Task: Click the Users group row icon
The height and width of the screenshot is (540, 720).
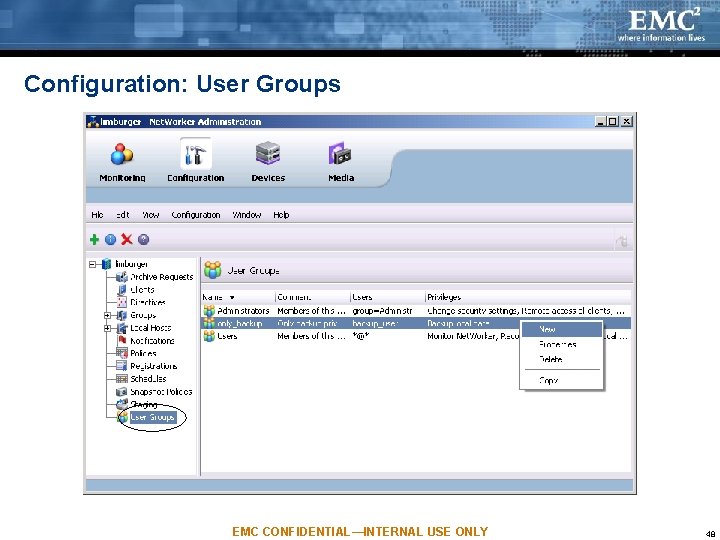Action: click(x=209, y=336)
